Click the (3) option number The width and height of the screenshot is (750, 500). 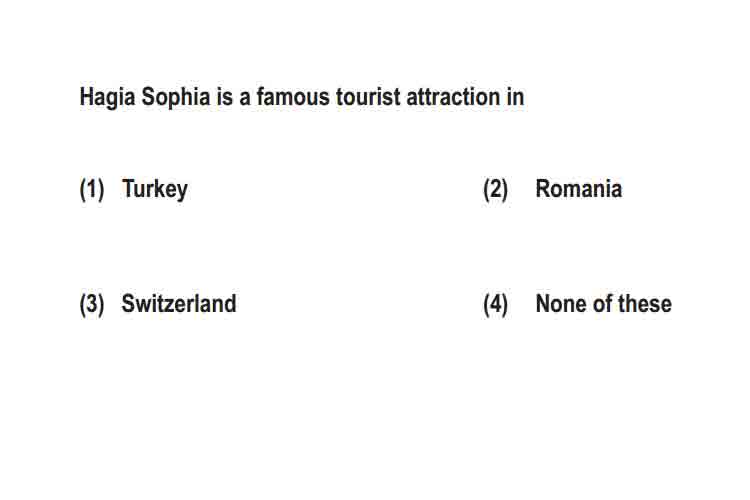(x=92, y=304)
